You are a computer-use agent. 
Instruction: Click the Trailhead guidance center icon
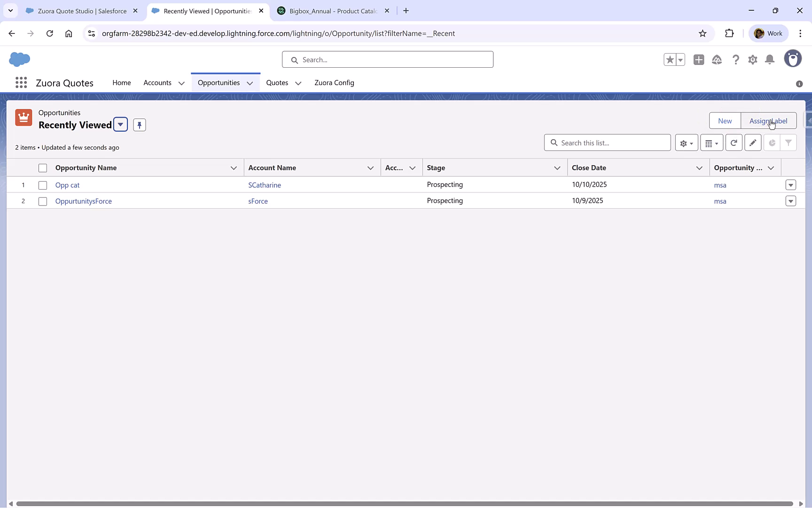coord(717,60)
